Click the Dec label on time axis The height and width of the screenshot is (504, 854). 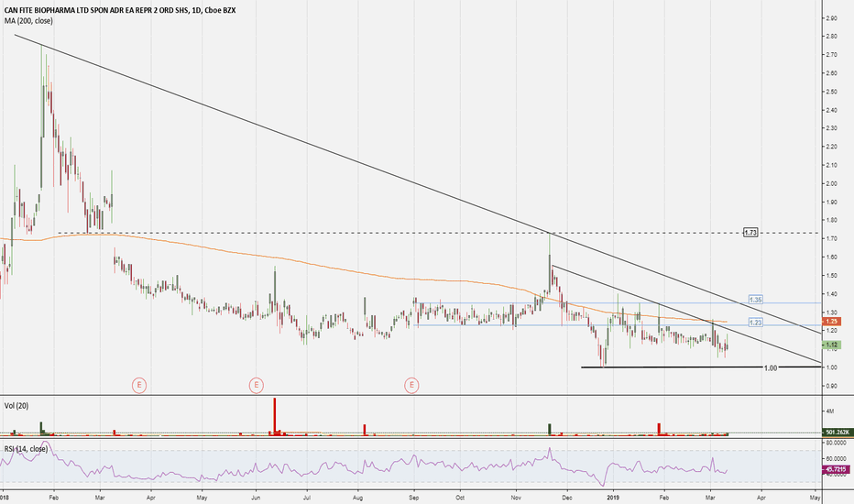(x=567, y=498)
